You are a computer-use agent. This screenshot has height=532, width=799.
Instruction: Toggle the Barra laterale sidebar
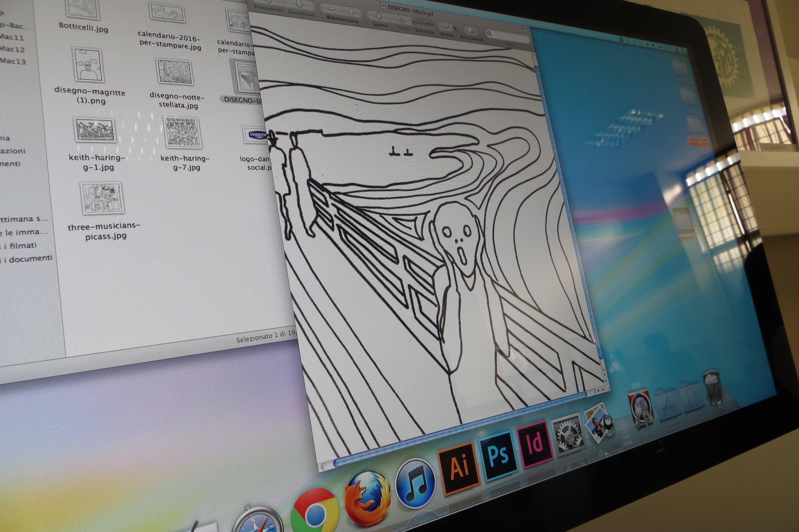coord(470,31)
